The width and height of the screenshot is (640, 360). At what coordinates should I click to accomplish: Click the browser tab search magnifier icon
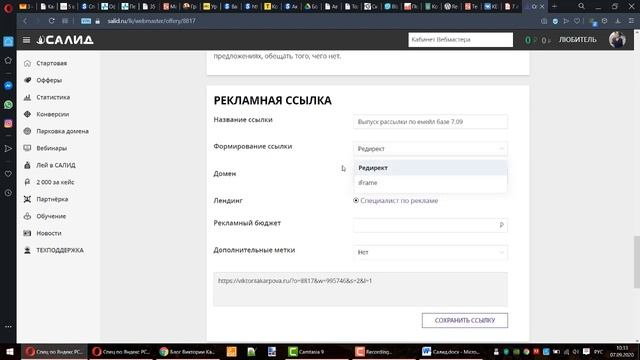point(582,7)
